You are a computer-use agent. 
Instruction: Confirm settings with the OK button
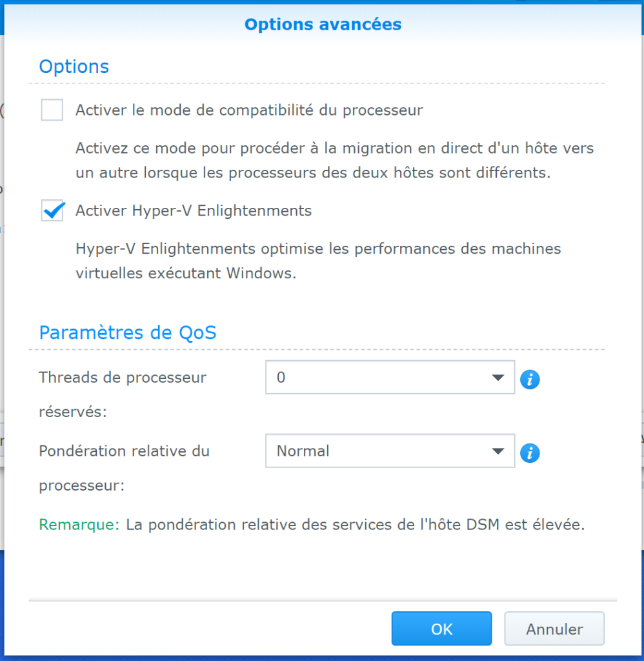coord(441,629)
